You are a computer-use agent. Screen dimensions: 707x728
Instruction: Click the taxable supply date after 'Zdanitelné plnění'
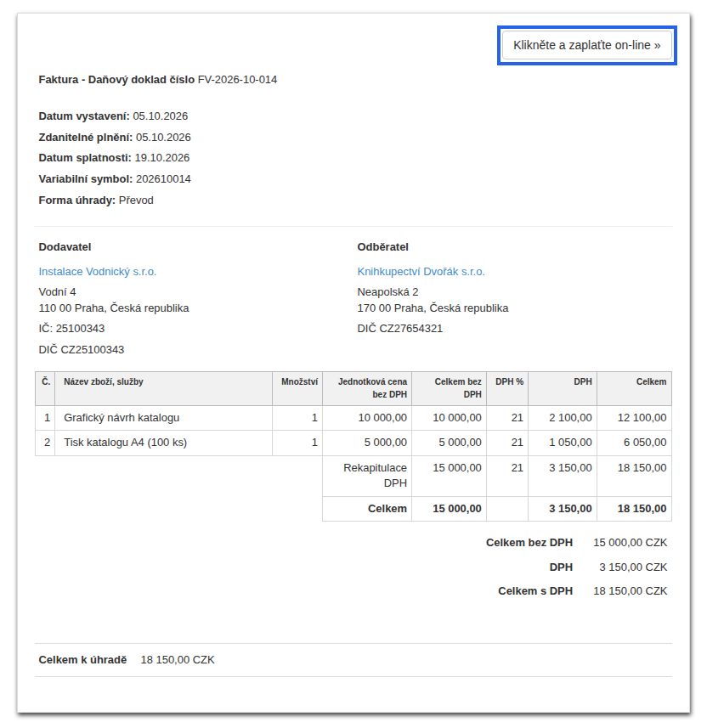pos(163,138)
